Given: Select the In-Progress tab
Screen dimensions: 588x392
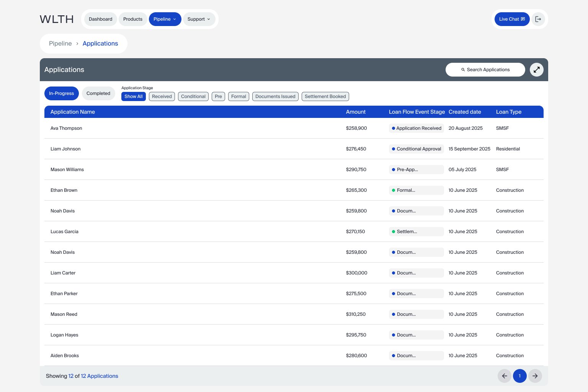Looking at the screenshot, I should 62,93.
